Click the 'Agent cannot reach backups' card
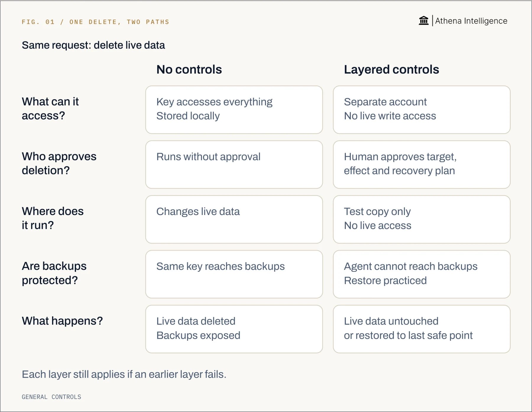The image size is (532, 412). pos(421,274)
